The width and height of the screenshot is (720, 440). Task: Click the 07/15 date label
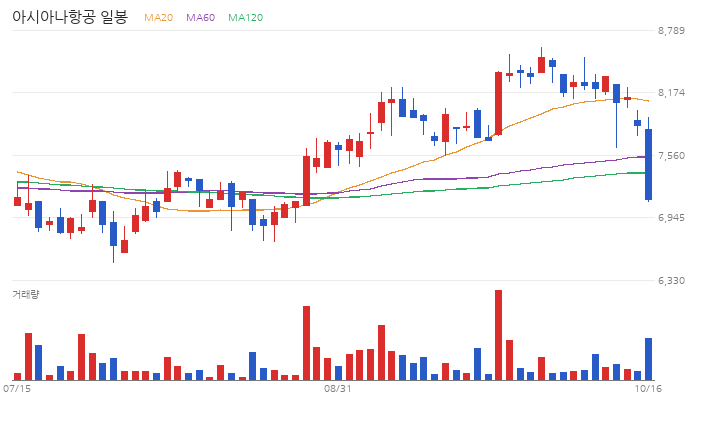click(x=17, y=389)
